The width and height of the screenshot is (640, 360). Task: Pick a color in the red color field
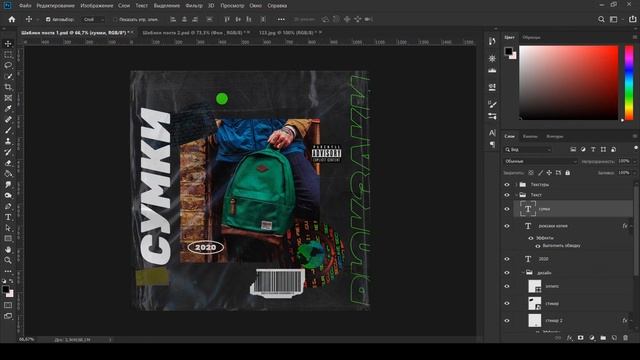pos(569,82)
